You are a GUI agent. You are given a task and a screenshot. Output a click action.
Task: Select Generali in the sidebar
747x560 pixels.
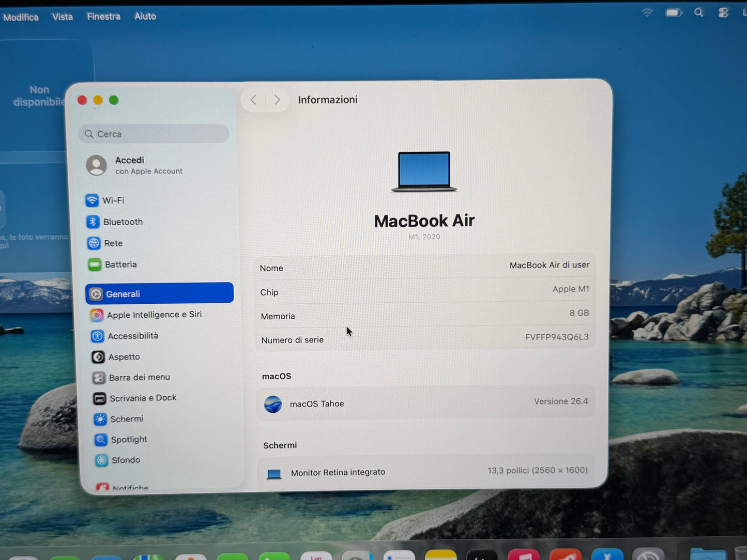click(160, 293)
